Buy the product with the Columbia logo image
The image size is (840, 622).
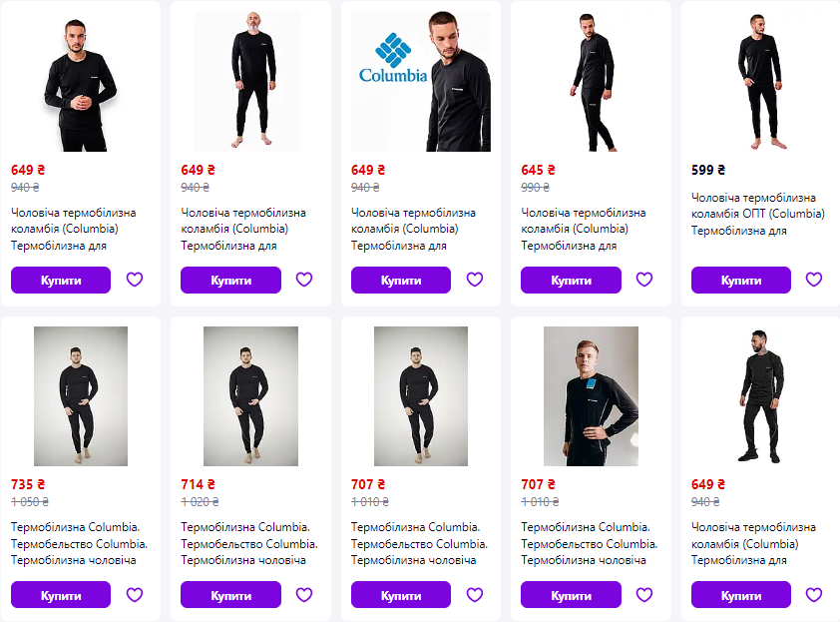tap(401, 281)
